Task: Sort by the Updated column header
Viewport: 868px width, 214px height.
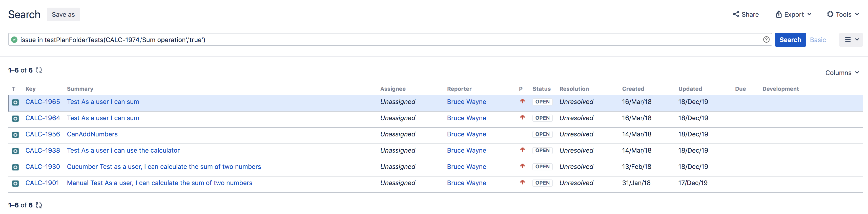Action: pyautogui.click(x=690, y=89)
